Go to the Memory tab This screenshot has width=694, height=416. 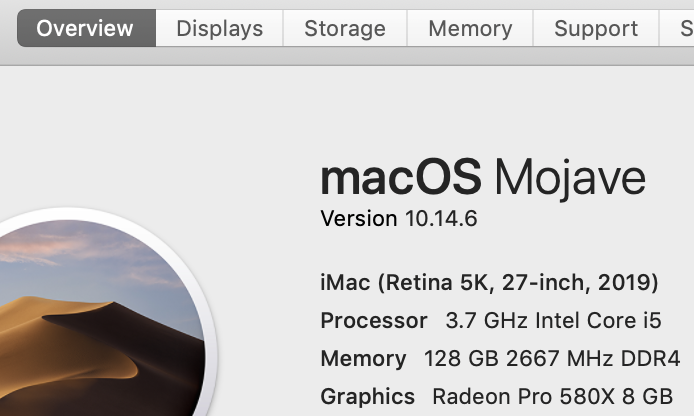point(470,28)
